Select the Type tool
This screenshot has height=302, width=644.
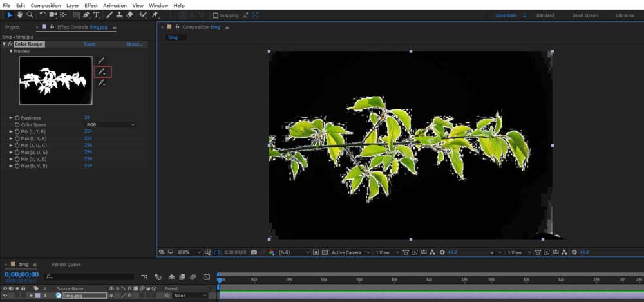(x=97, y=15)
